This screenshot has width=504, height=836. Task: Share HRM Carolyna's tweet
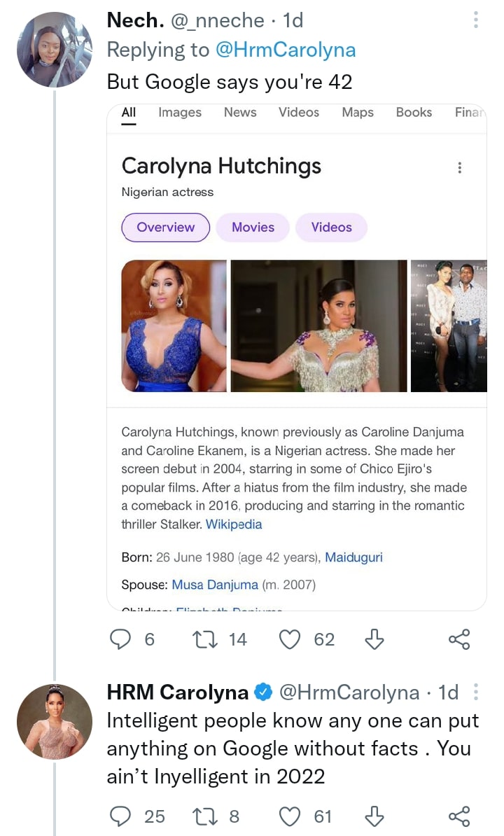[x=458, y=816]
